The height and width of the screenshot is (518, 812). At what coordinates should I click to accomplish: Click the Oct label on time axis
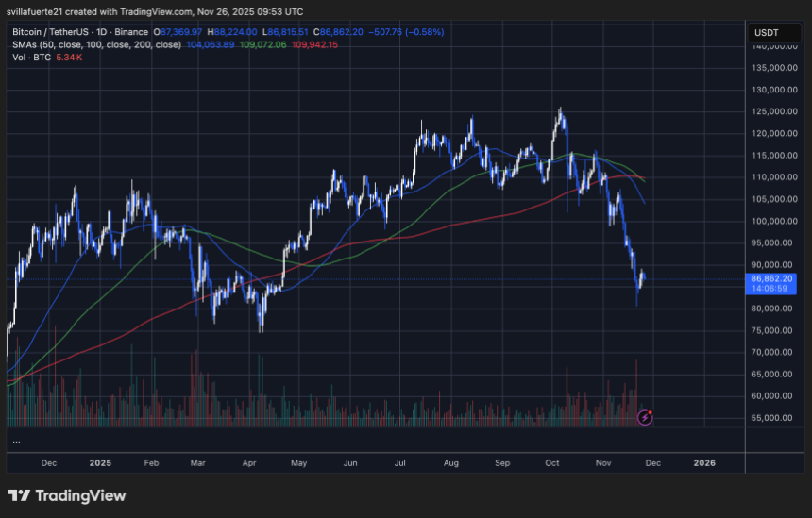pyautogui.click(x=553, y=463)
